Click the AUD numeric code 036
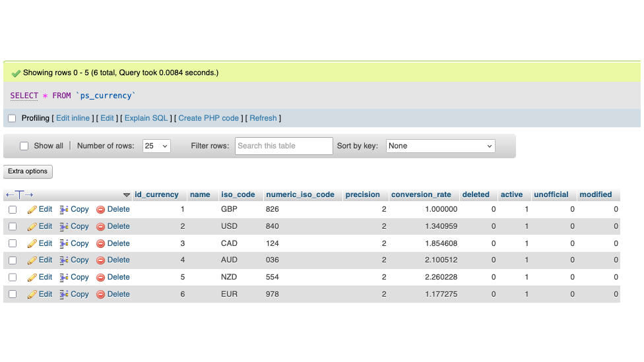 (273, 260)
